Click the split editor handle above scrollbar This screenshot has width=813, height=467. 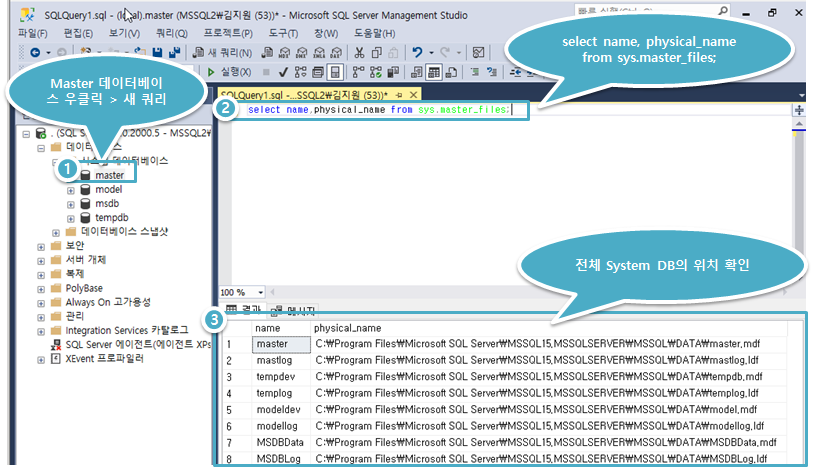tap(799, 110)
